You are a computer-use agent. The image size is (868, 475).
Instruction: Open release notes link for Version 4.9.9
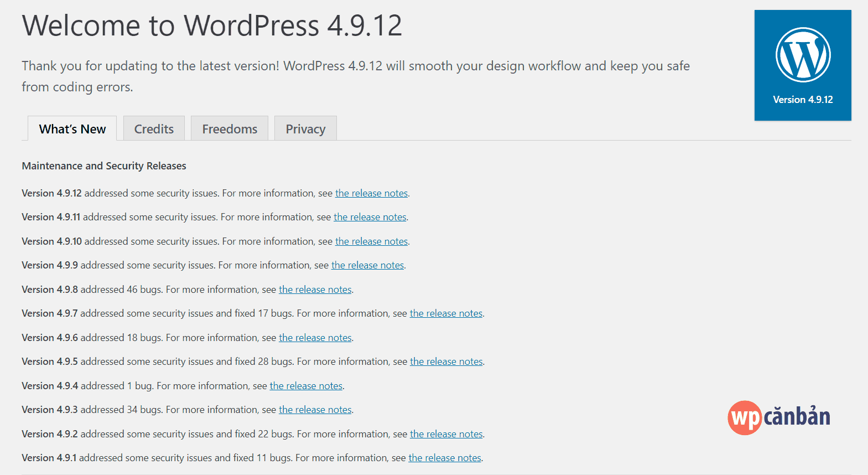click(368, 265)
